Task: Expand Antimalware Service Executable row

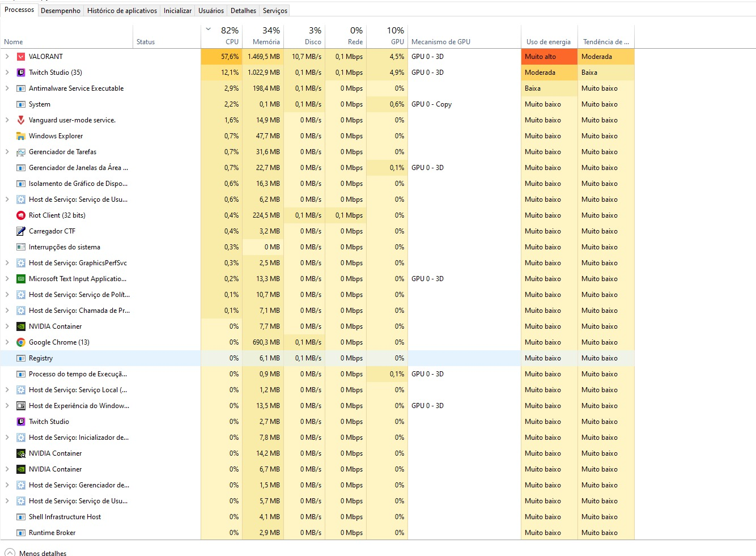Action: pos(7,88)
